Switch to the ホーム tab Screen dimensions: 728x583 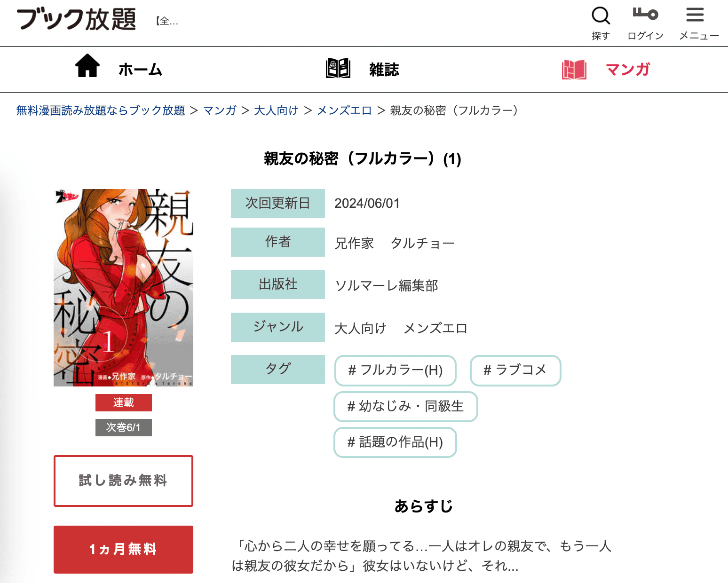click(x=140, y=70)
